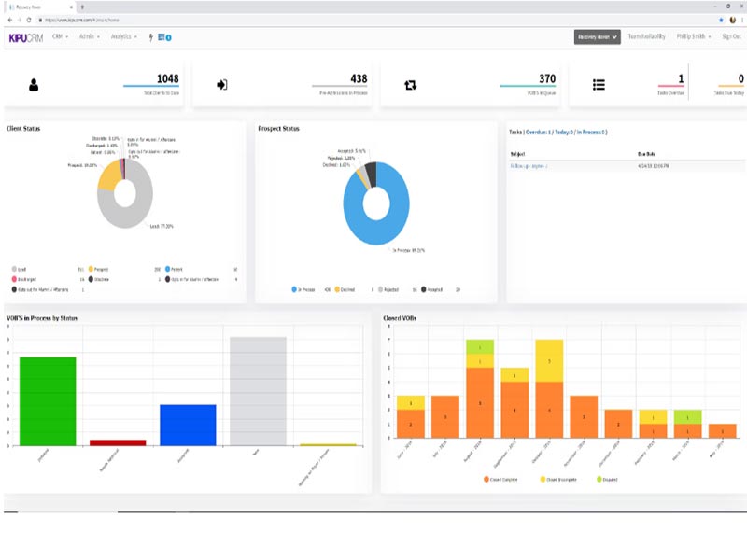Click the green bar in VOB's in Process chart
Screen dimensions: 747x560
[x=48, y=401]
